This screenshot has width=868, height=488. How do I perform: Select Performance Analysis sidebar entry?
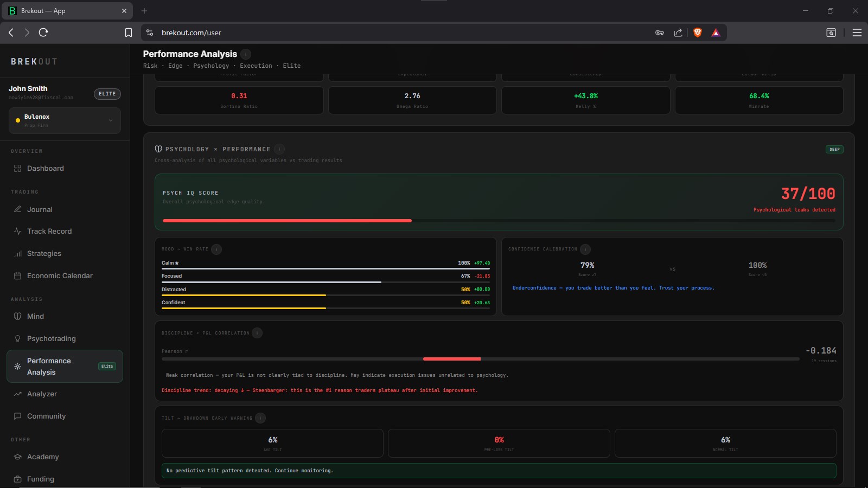tap(65, 367)
